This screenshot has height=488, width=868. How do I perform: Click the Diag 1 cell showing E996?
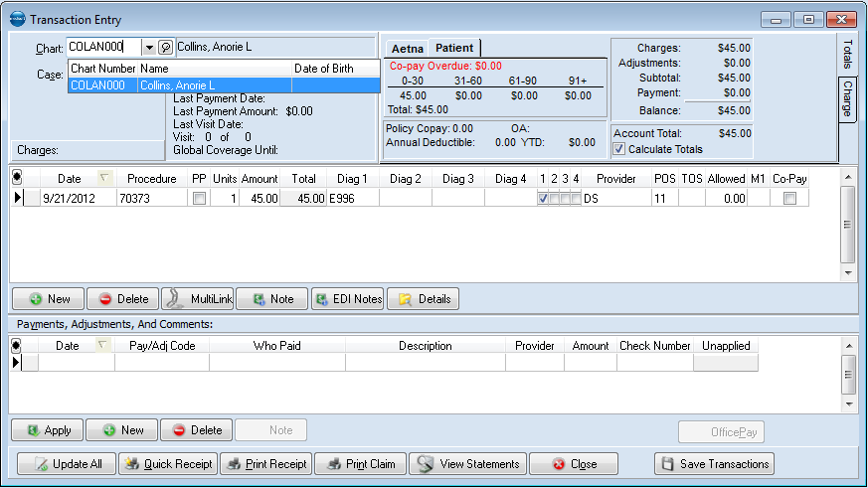[353, 198]
